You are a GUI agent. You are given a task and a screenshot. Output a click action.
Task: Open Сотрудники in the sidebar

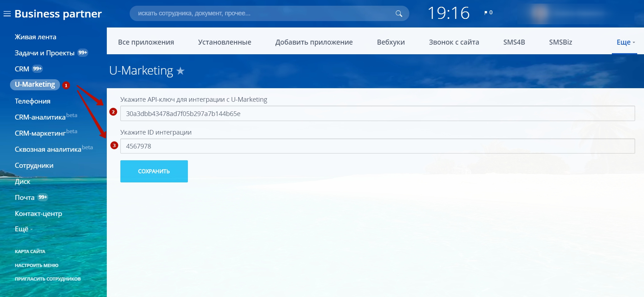click(34, 165)
